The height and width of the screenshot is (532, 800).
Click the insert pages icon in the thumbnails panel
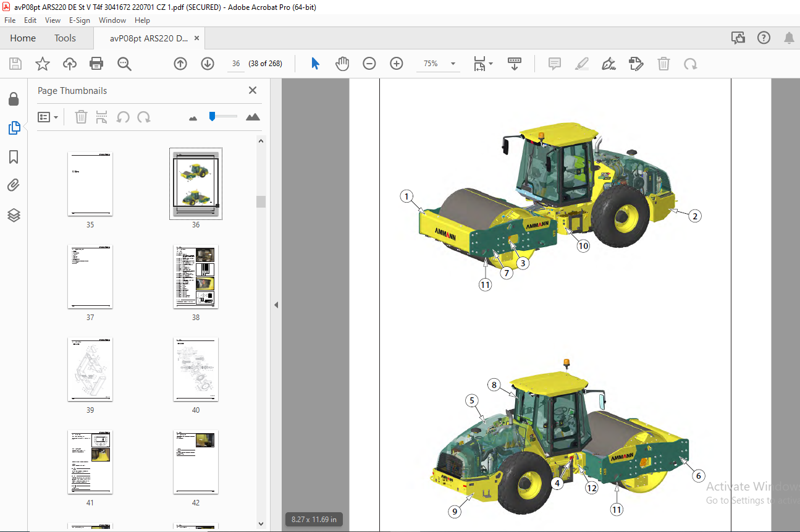tap(103, 117)
